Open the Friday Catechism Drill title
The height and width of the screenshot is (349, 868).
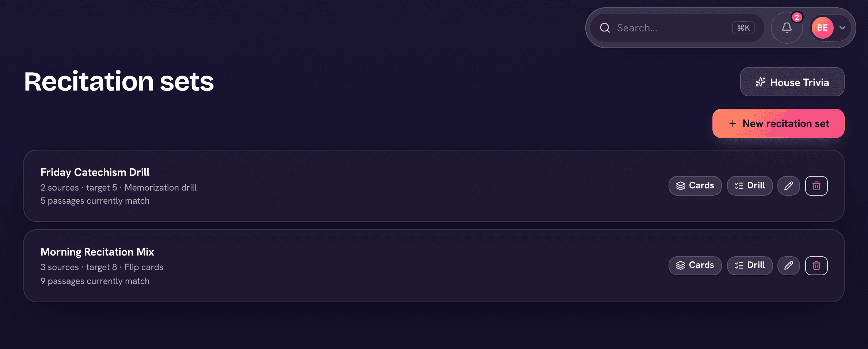tap(95, 172)
